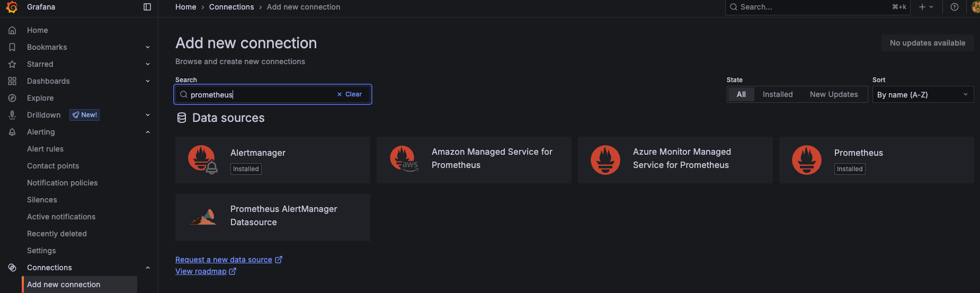Open Contact points in sidebar
The width and height of the screenshot is (980, 293).
point(53,166)
